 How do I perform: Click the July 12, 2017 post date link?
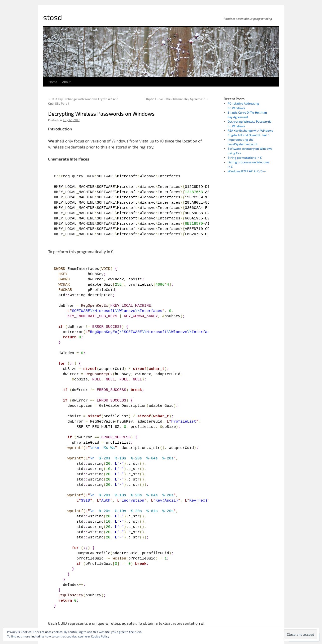tap(71, 120)
